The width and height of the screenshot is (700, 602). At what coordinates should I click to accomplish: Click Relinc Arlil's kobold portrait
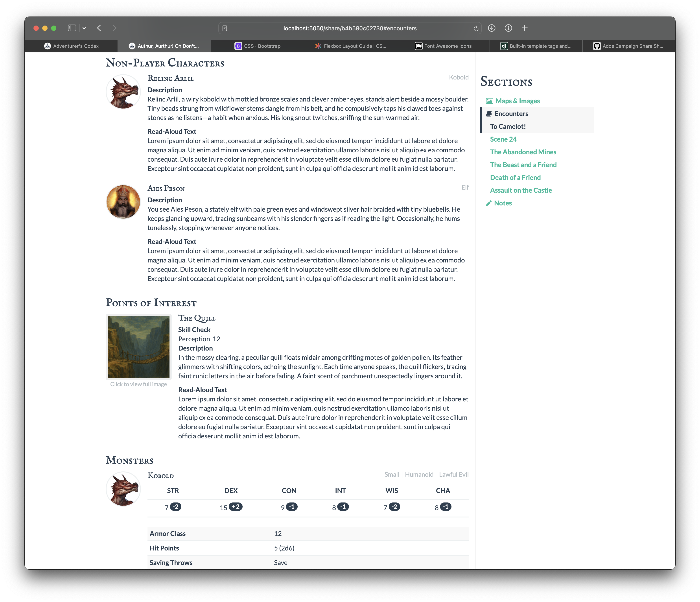[x=123, y=92]
